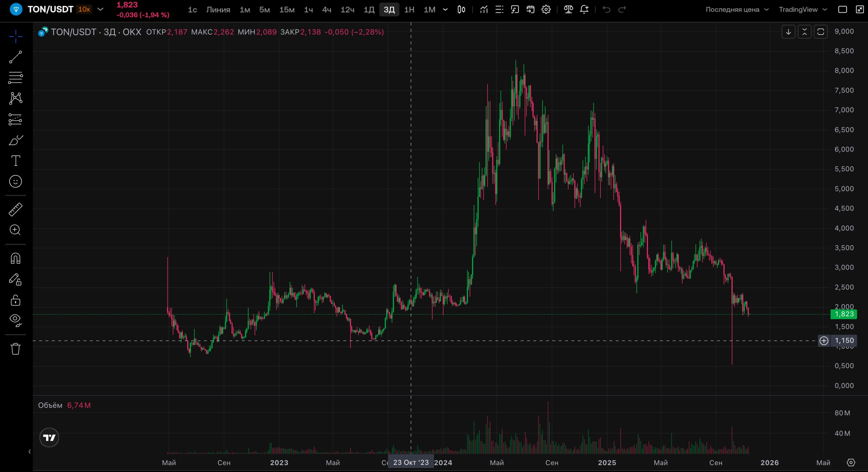Open the Последняя цена dropdown
The image size is (868, 472).
[736, 9]
